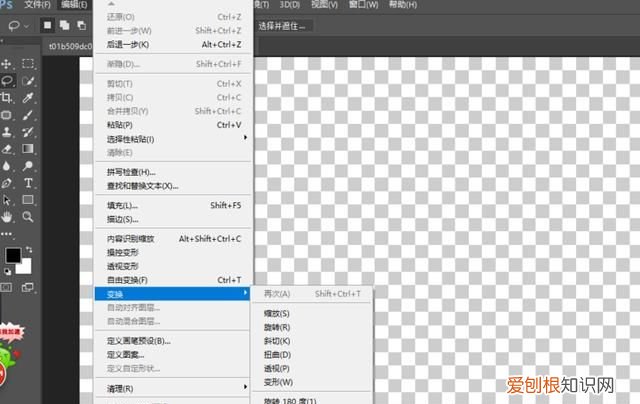The width and height of the screenshot is (640, 404).
Task: Toggle Quick Mask mode
Action: [6, 288]
